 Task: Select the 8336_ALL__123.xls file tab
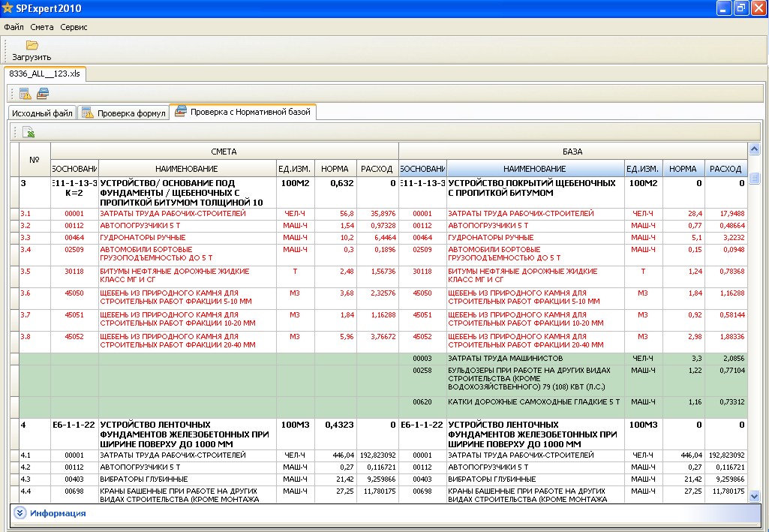coord(45,74)
